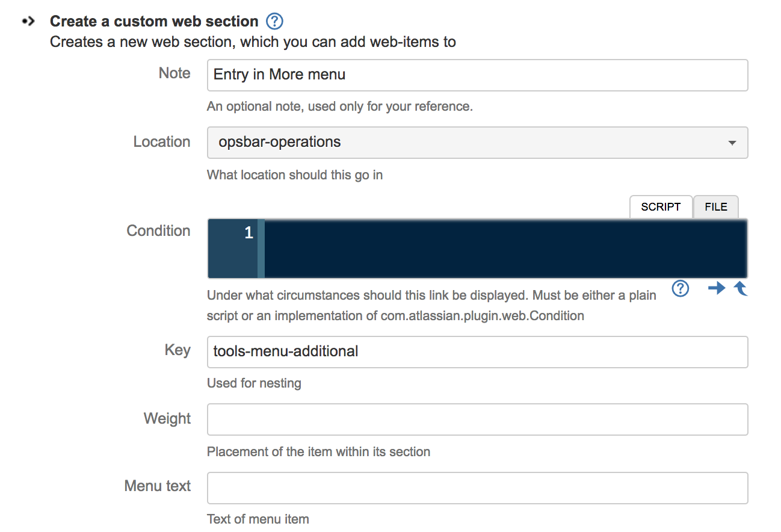Viewport: 781px width, 532px height.
Task: Click the Weight field label
Action: click(167, 419)
